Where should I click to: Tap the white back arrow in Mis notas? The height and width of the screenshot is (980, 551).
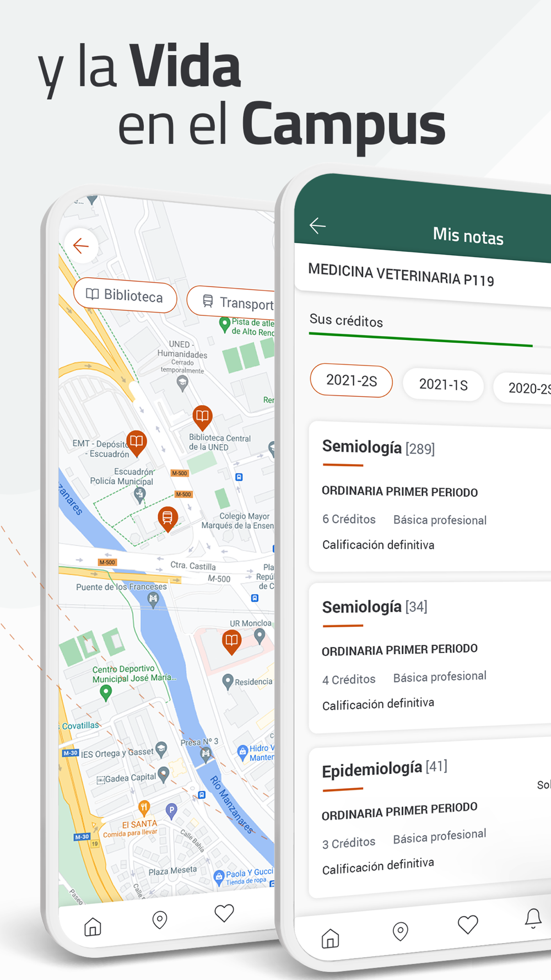click(317, 225)
